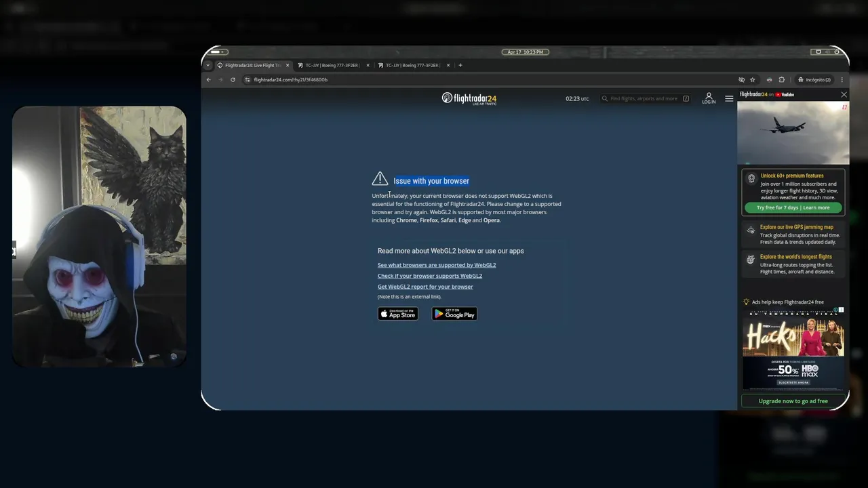868x488 pixels.
Task: Close the Flightradar24 Live Flight Tracker tab
Action: [x=288, y=65]
